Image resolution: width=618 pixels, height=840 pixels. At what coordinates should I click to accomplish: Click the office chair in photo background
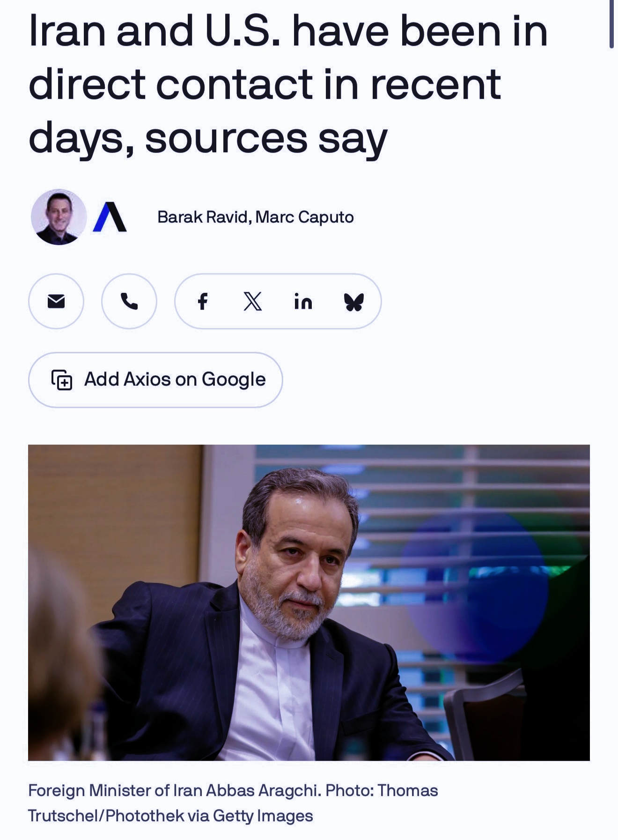coord(487,717)
